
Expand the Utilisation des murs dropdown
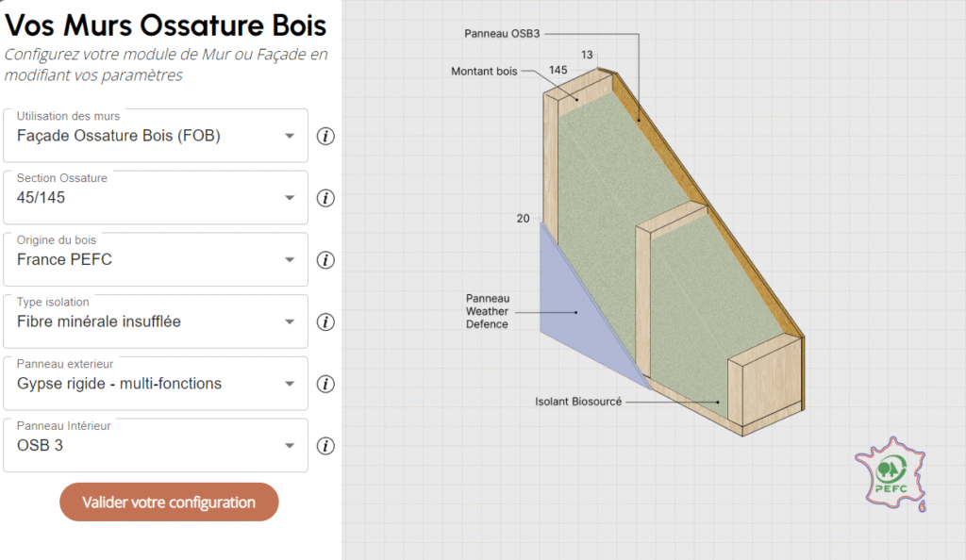pos(290,136)
